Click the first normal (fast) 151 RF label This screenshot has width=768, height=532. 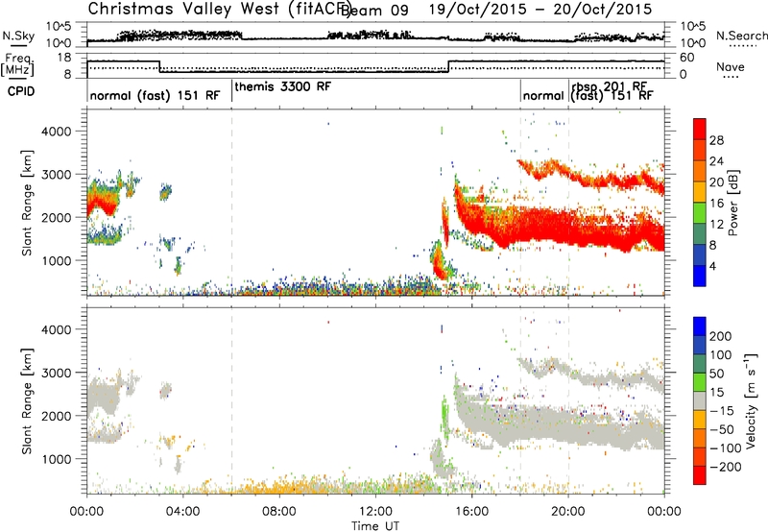tap(156, 95)
